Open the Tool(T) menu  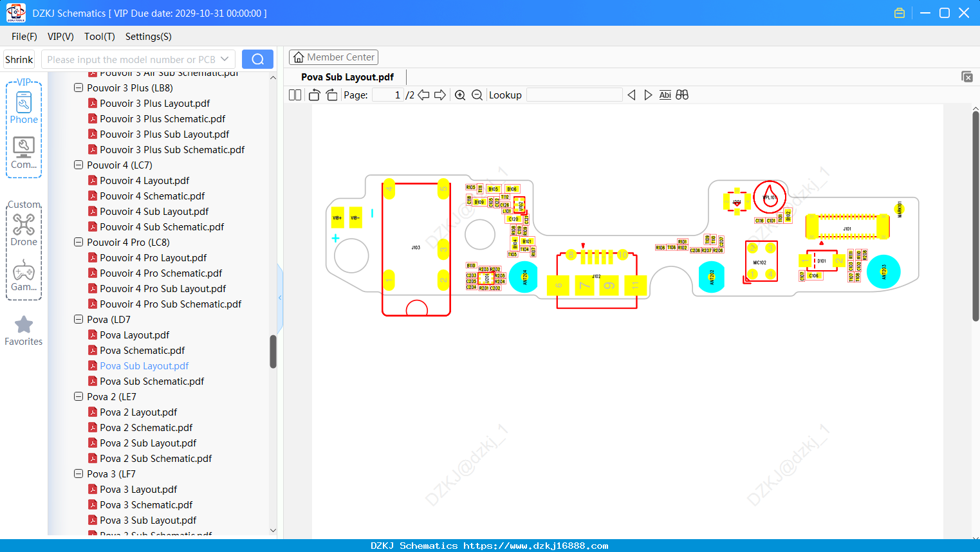(100, 37)
